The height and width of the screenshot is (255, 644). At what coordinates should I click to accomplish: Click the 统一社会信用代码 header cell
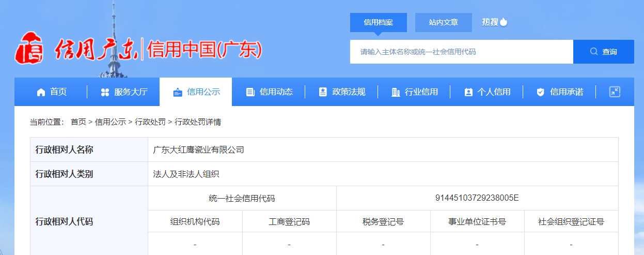click(242, 198)
